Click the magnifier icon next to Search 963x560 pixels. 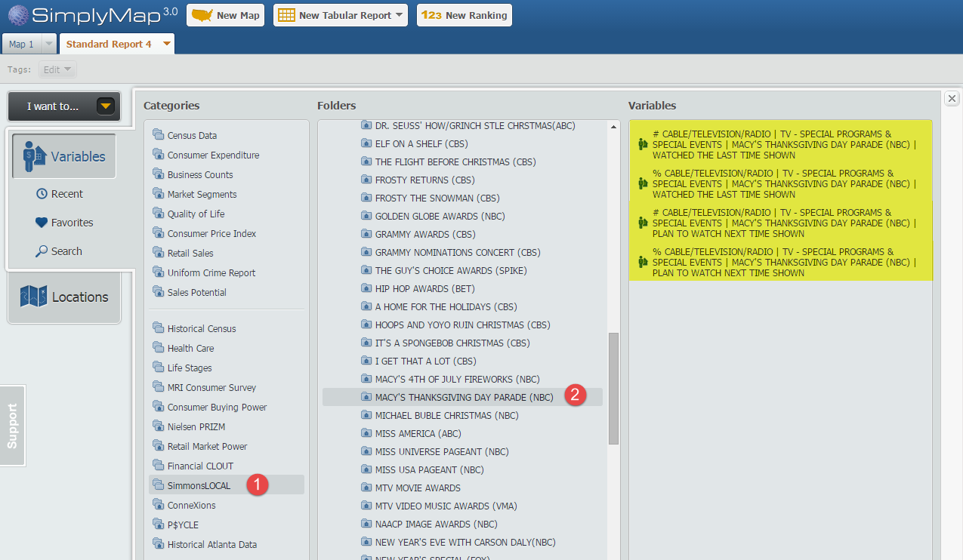click(x=42, y=251)
